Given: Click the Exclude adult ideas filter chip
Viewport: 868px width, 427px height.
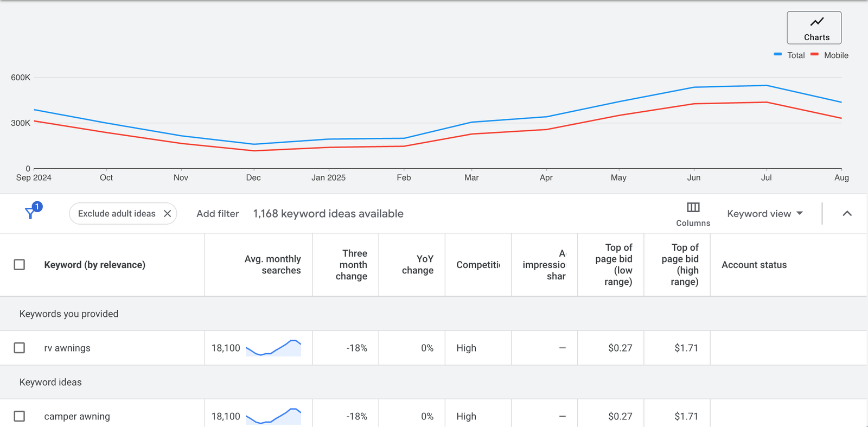Looking at the screenshot, I should pyautogui.click(x=116, y=214).
